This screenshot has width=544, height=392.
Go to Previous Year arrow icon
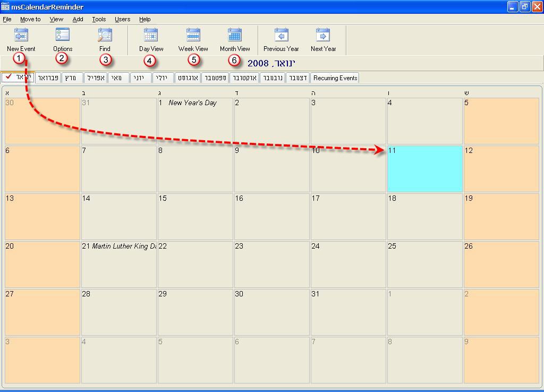(281, 36)
